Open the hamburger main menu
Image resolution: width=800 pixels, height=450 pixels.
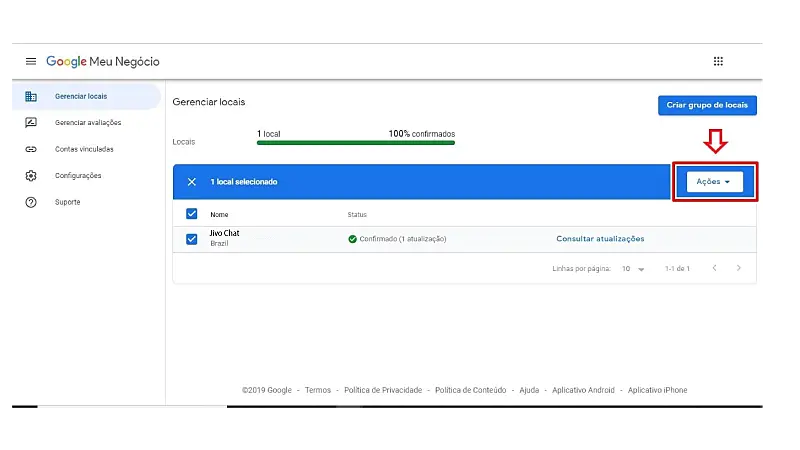(31, 61)
